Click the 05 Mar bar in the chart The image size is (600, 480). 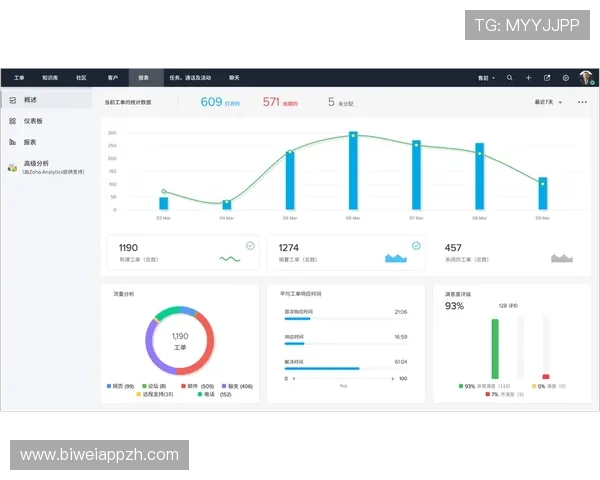pos(290,180)
